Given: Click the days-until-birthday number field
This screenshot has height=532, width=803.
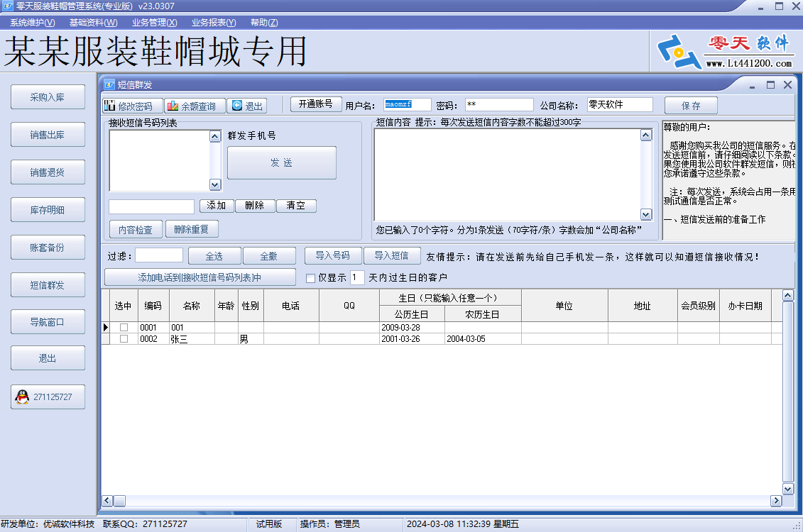Looking at the screenshot, I should point(357,278).
